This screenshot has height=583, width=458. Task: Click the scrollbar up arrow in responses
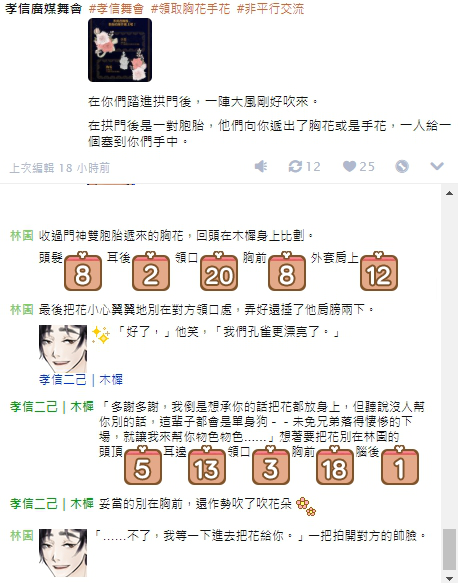(x=449, y=193)
